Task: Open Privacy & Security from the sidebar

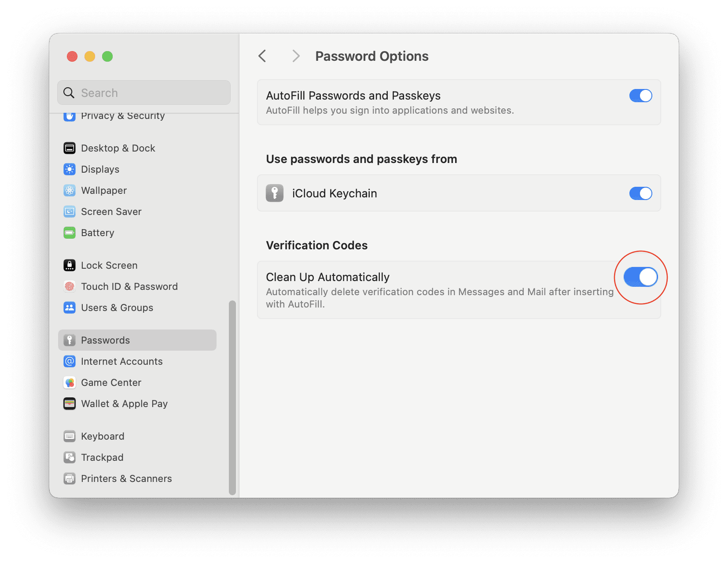Action: click(x=123, y=116)
